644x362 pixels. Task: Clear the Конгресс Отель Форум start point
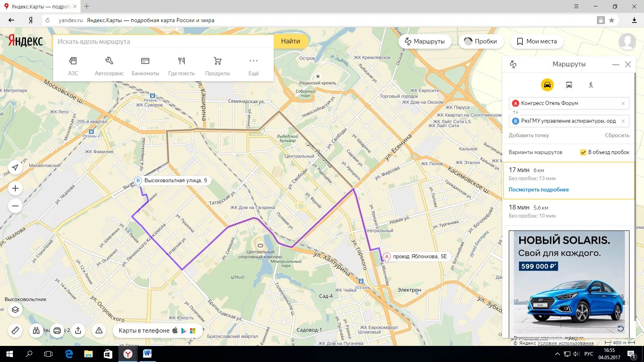(623, 103)
